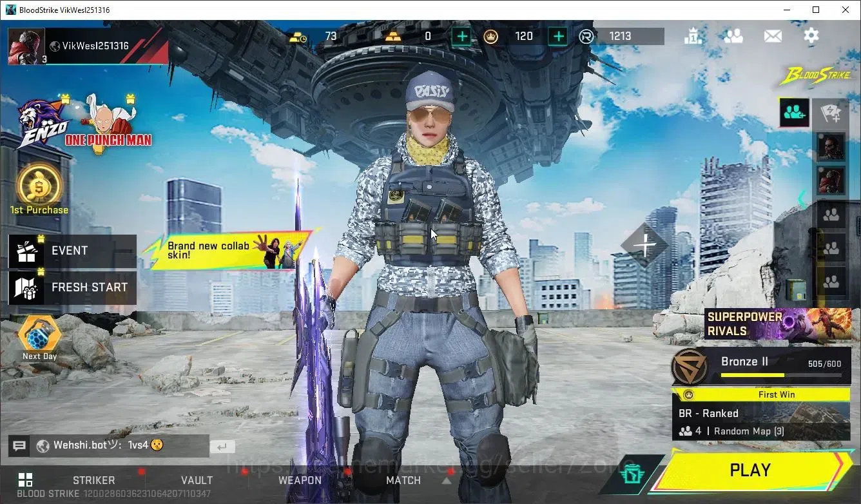Click the chat message input field
The width and height of the screenshot is (861, 504).
point(120,446)
